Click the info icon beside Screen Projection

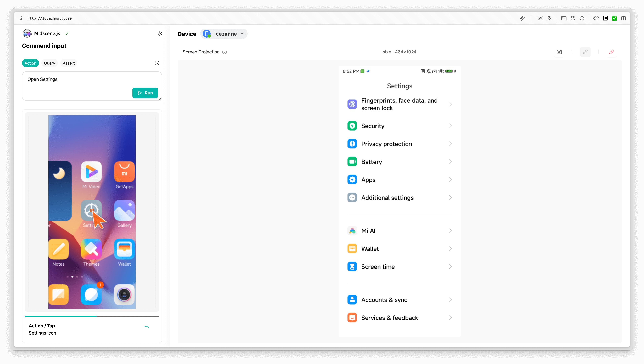[x=224, y=52]
